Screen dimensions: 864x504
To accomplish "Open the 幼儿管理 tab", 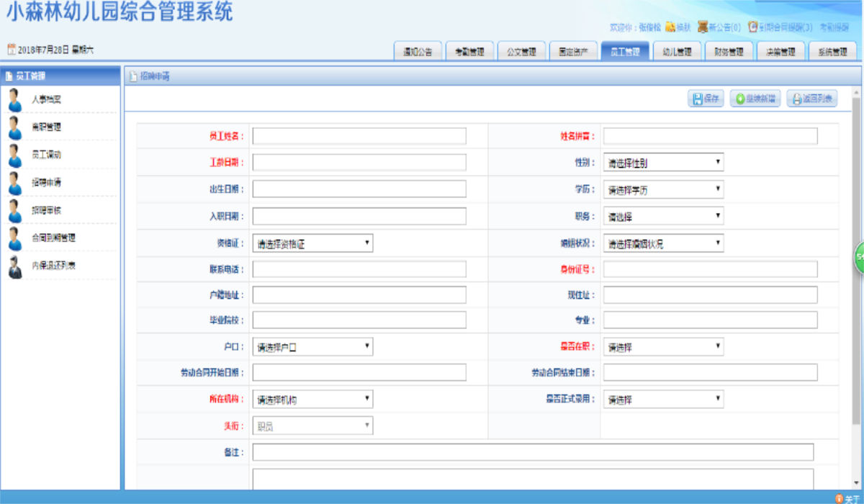I will pyautogui.click(x=677, y=51).
